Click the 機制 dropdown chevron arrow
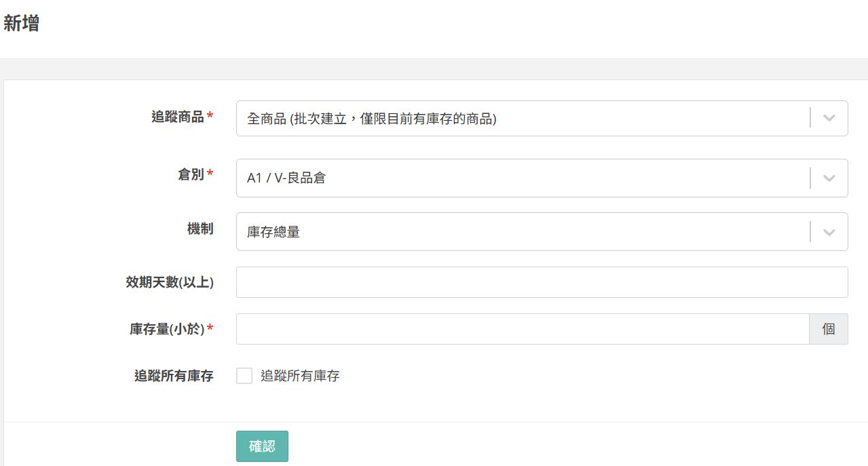The width and height of the screenshot is (868, 466). click(x=829, y=232)
